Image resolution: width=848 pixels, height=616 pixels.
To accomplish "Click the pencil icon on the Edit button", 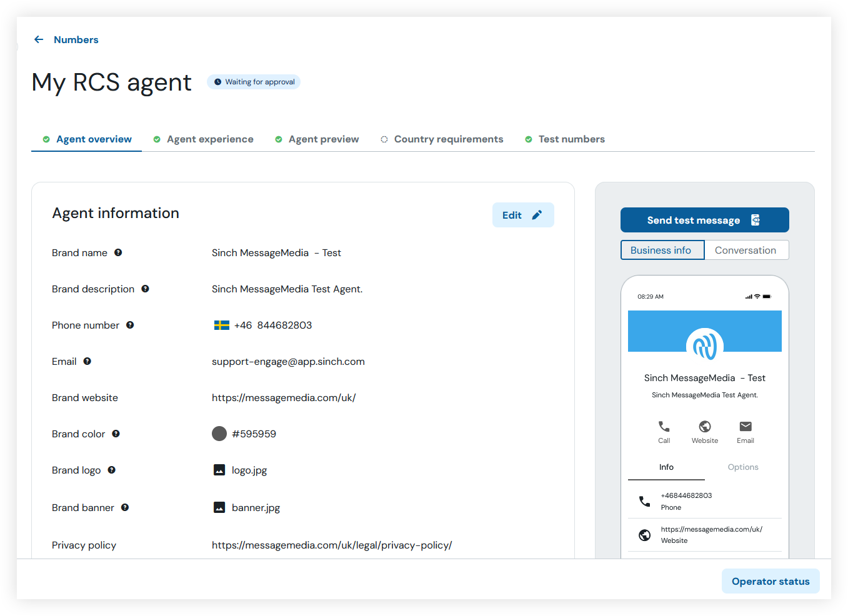I will (537, 215).
